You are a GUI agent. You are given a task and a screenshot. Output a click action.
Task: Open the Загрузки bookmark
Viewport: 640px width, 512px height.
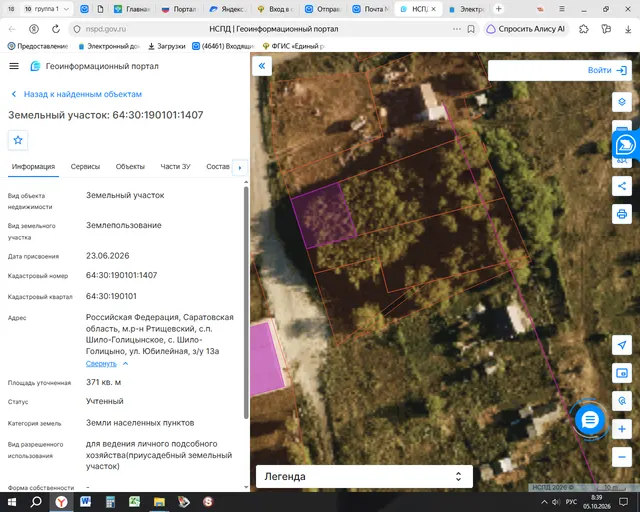(167, 46)
